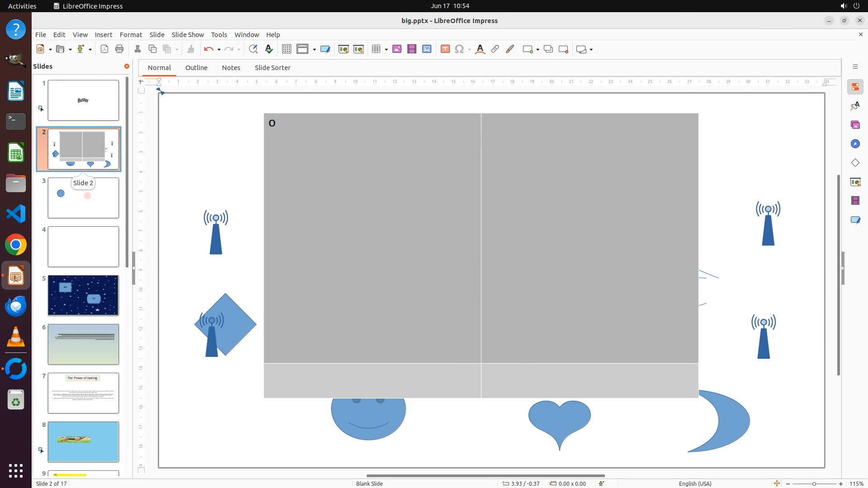This screenshot has width=868, height=488.
Task: Open the Navigator from the sidebar
Action: click(x=855, y=144)
